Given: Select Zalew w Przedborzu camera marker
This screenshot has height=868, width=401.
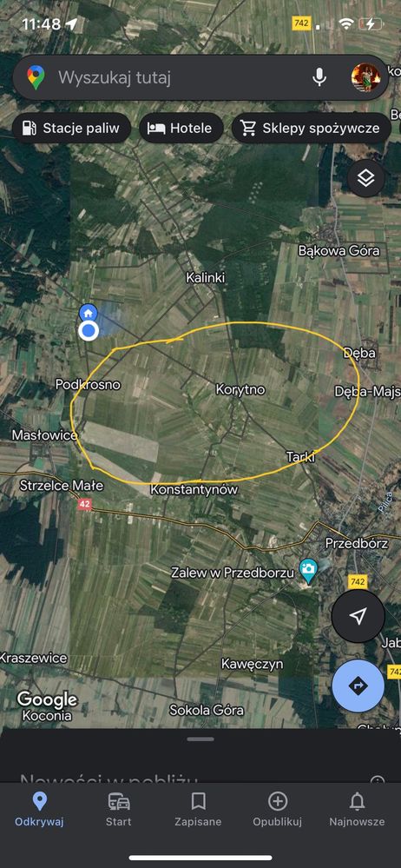Looking at the screenshot, I should [x=308, y=570].
